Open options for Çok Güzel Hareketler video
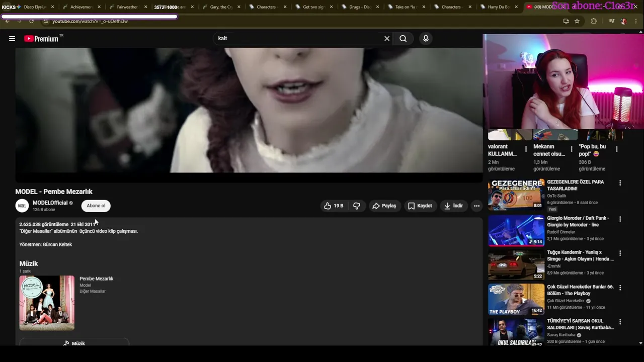 coord(620,288)
